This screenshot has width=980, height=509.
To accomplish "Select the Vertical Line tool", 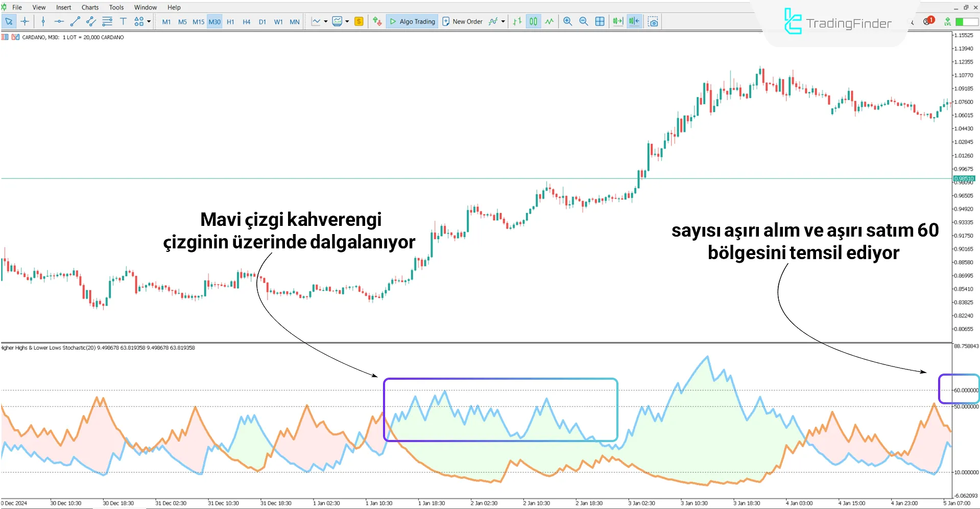I will (x=43, y=21).
